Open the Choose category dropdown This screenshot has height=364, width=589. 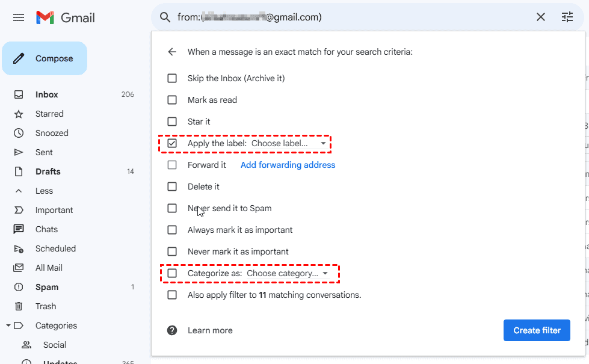click(x=288, y=273)
